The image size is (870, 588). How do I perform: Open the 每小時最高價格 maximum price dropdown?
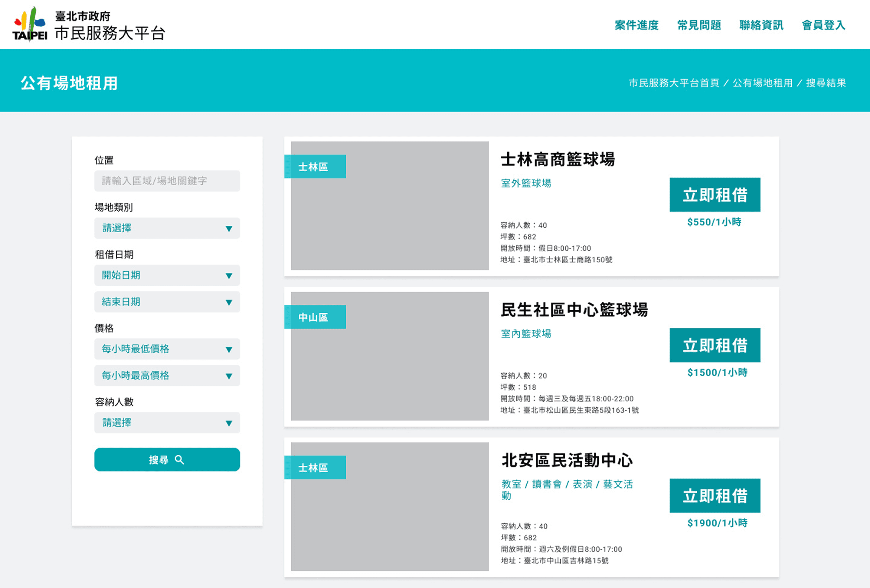pos(167,376)
